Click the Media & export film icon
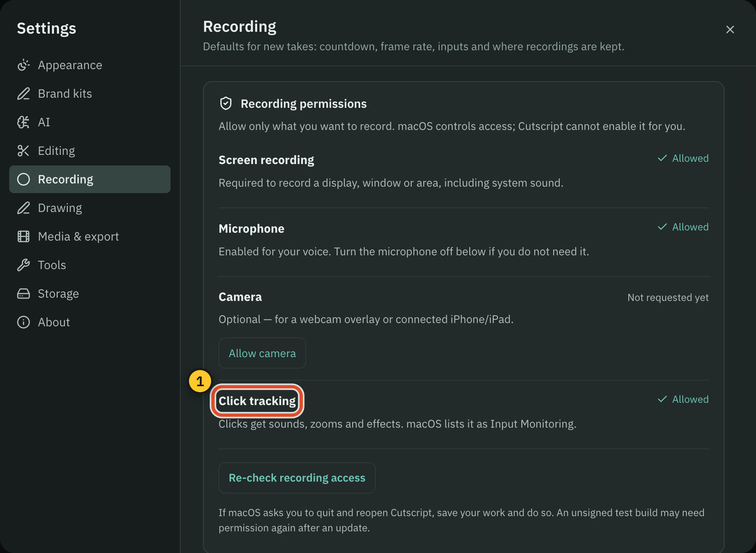This screenshot has width=756, height=553. (23, 236)
